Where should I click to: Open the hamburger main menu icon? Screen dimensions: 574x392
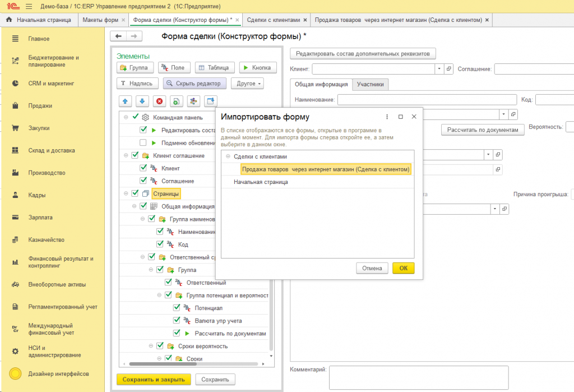point(29,6)
